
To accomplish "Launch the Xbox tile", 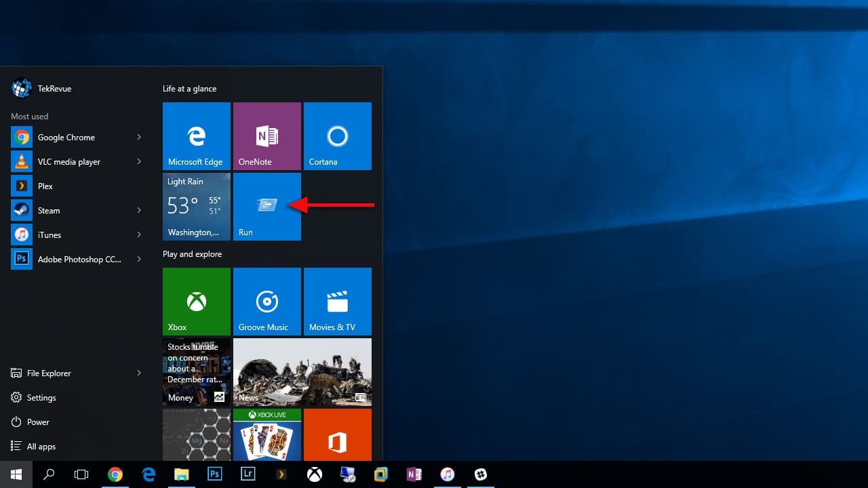I will 197,302.
